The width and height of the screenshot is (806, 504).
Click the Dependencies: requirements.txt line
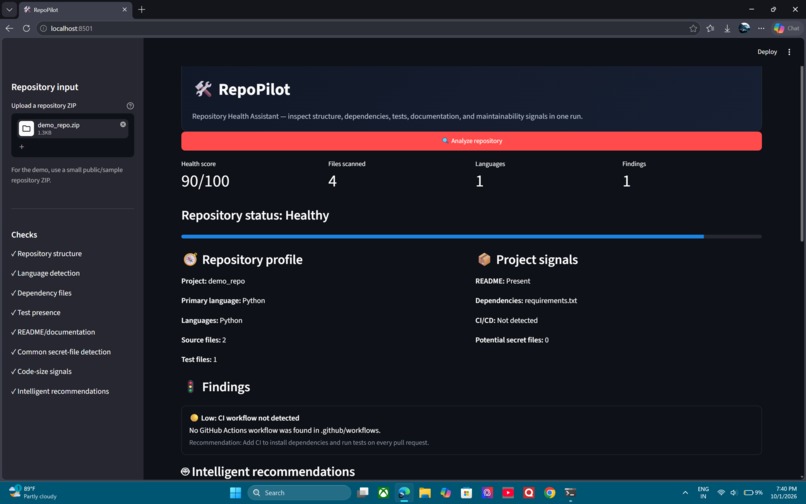point(526,300)
